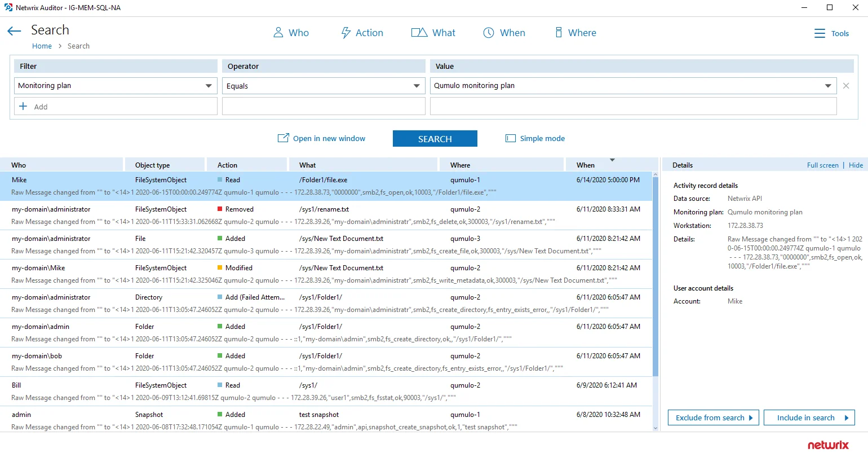
Task: Click the empty Value input field
Action: (x=633, y=106)
